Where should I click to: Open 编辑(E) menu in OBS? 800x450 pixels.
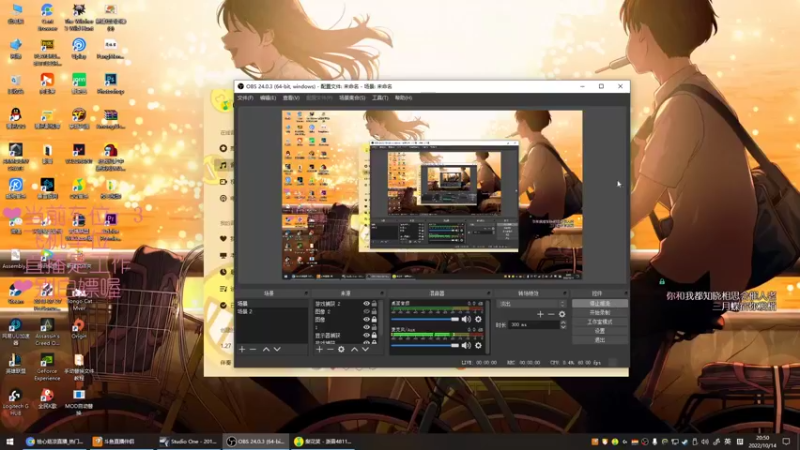coord(268,98)
